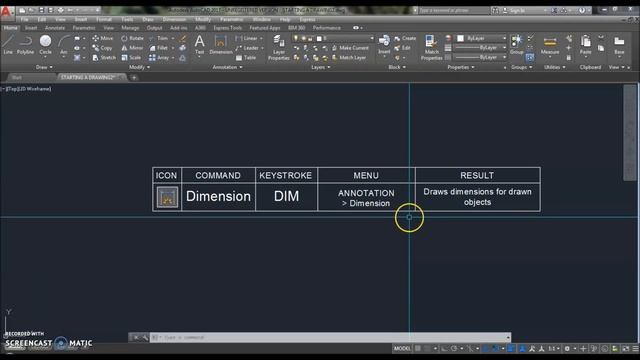Click Edit block button
This screenshot has height=360, width=640.
click(403, 48)
